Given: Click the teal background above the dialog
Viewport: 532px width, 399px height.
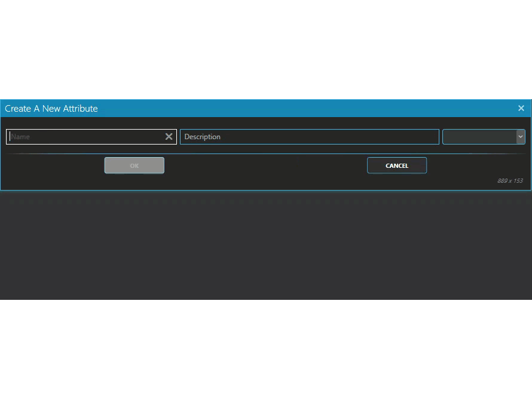Looking at the screenshot, I should [x=266, y=48].
